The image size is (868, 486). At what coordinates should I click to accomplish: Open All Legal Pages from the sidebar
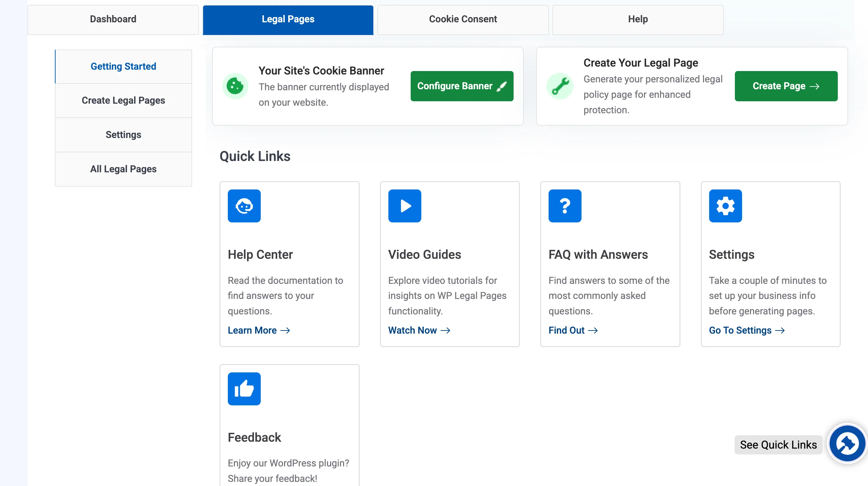coord(123,169)
